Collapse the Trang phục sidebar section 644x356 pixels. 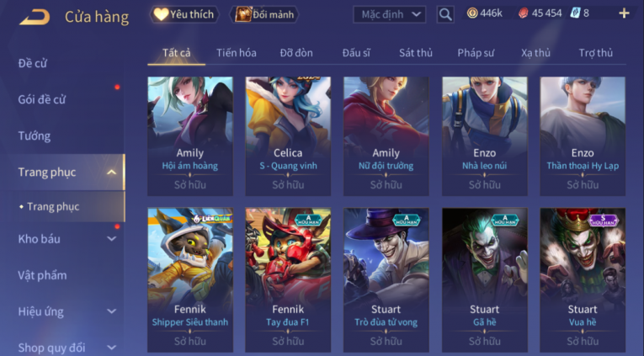pos(111,173)
